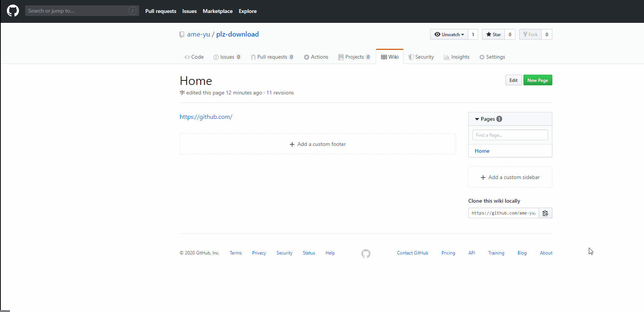
Task: Open the Help footer link
Action: click(330, 253)
